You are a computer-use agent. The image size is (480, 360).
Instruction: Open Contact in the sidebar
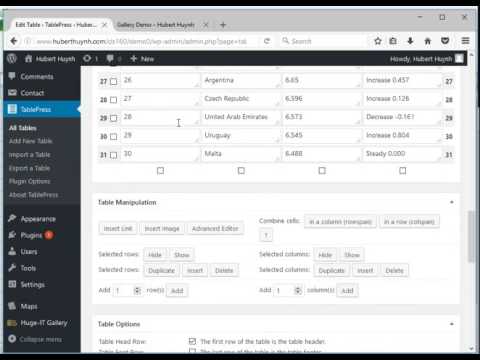click(x=32, y=93)
